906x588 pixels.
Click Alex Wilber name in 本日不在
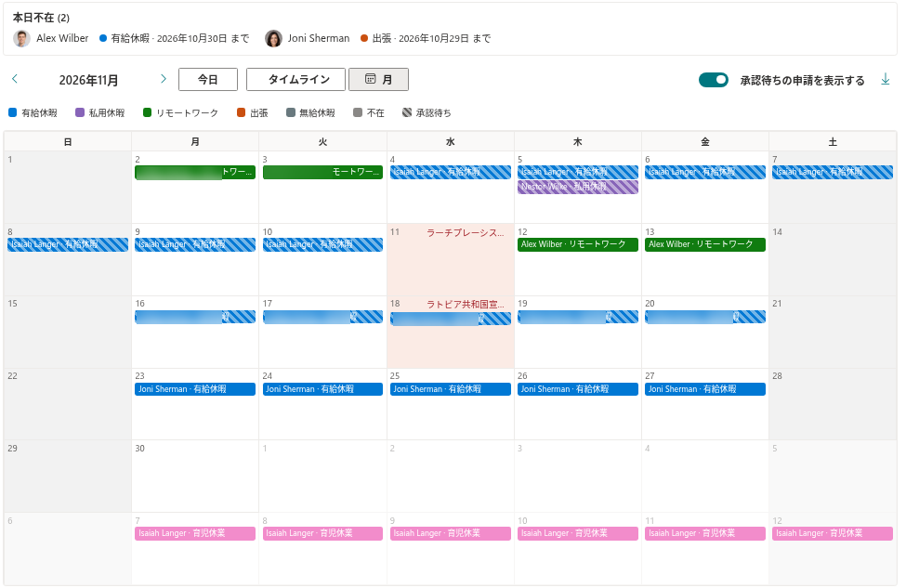pyautogui.click(x=62, y=38)
